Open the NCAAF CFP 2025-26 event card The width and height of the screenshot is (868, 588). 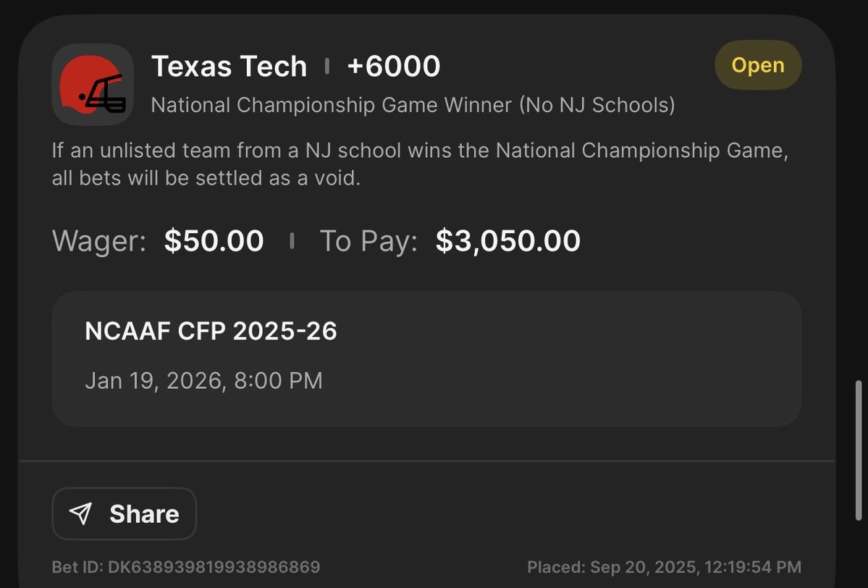click(426, 358)
